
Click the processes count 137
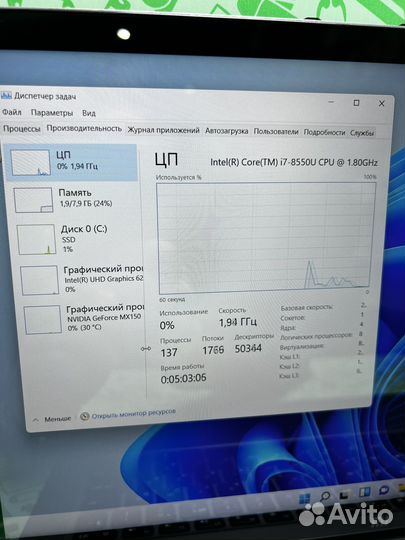pyautogui.click(x=169, y=352)
